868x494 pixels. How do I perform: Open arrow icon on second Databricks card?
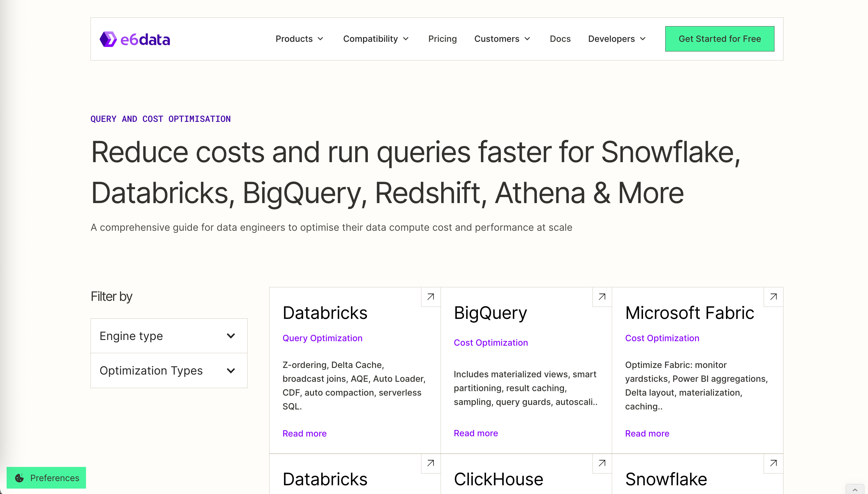point(430,463)
